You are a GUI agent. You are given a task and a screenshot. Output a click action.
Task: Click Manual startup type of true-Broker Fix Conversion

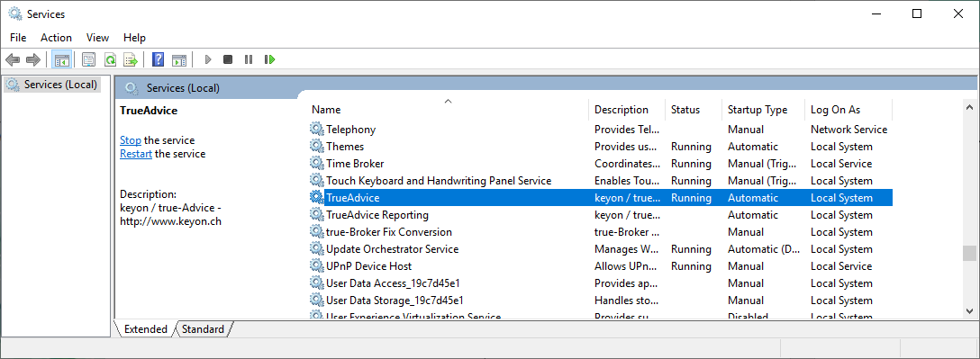tap(746, 231)
